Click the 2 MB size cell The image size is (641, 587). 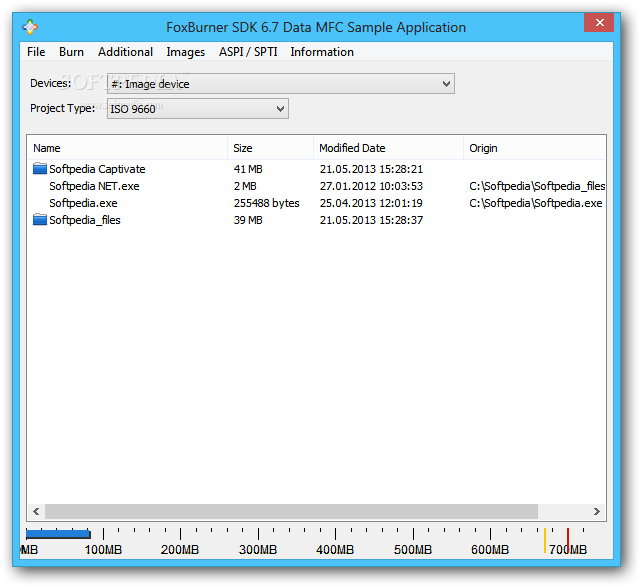pyautogui.click(x=245, y=186)
